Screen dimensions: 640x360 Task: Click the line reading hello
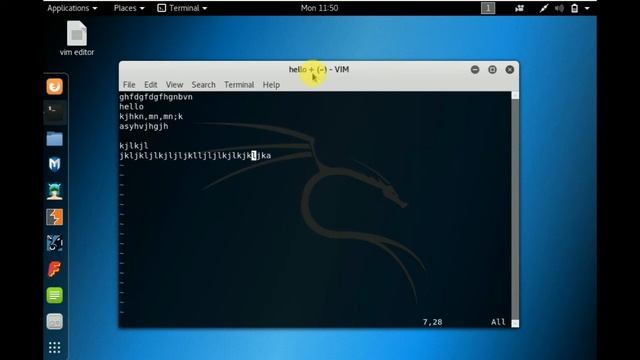(x=131, y=107)
